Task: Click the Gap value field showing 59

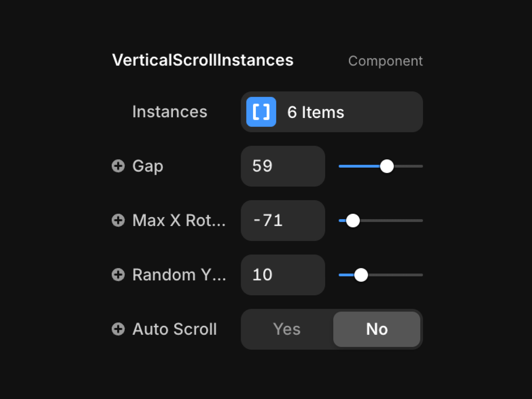Action: pos(283,166)
